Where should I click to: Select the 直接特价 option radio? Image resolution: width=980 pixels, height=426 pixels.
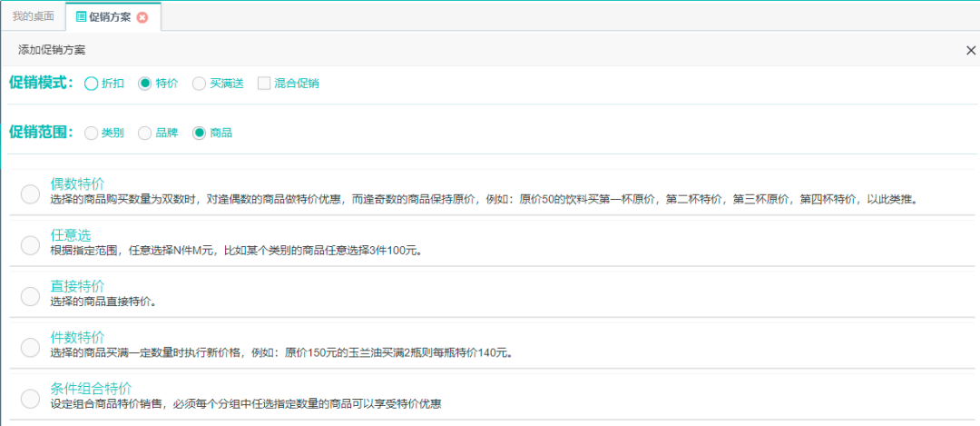coord(30,295)
